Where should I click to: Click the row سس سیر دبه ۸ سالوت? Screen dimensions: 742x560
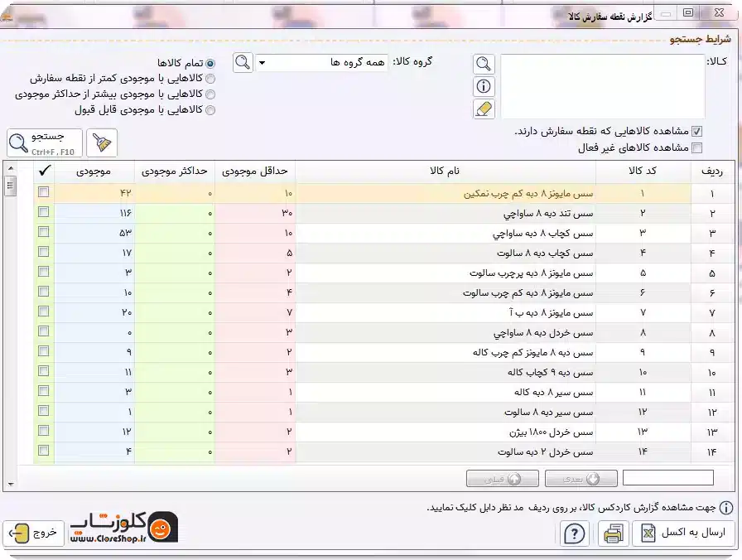(x=383, y=413)
